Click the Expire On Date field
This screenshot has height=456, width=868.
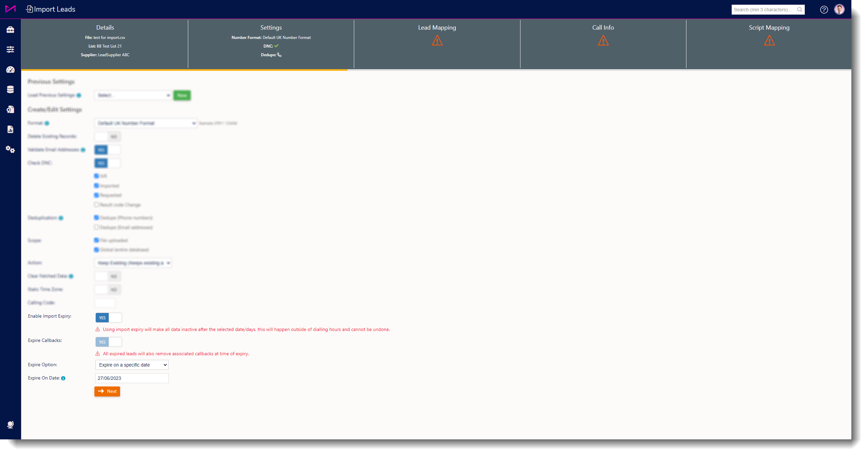click(132, 378)
